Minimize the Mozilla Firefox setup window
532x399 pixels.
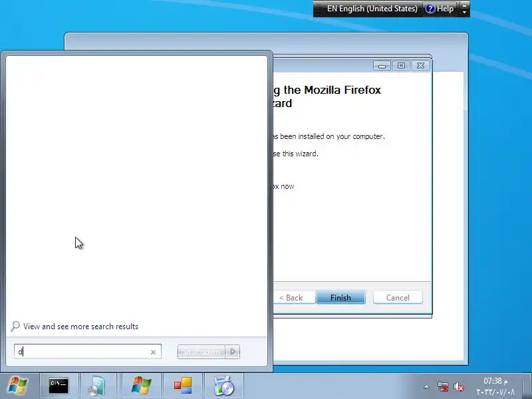click(x=382, y=65)
